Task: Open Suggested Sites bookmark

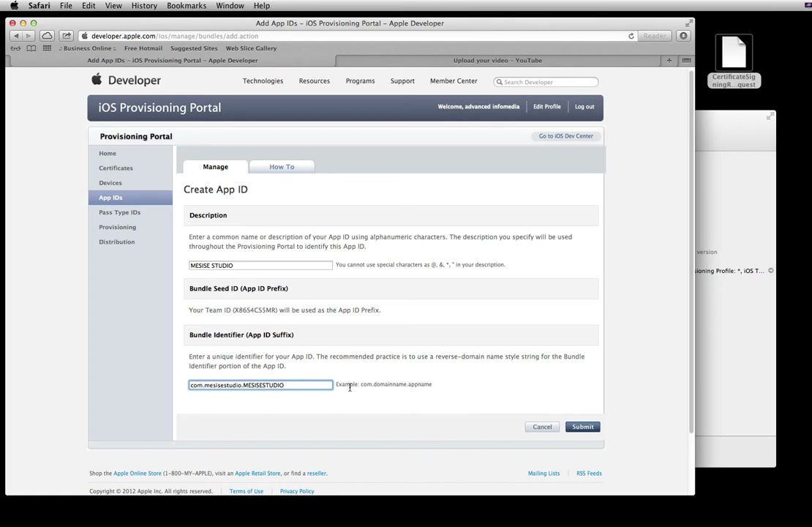Action: 194,48
